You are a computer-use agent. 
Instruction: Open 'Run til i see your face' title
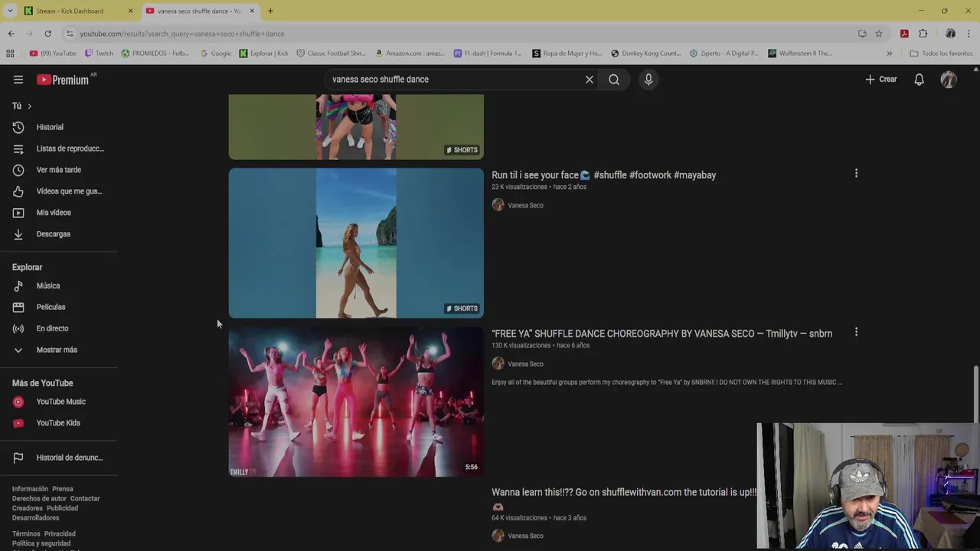coord(603,175)
